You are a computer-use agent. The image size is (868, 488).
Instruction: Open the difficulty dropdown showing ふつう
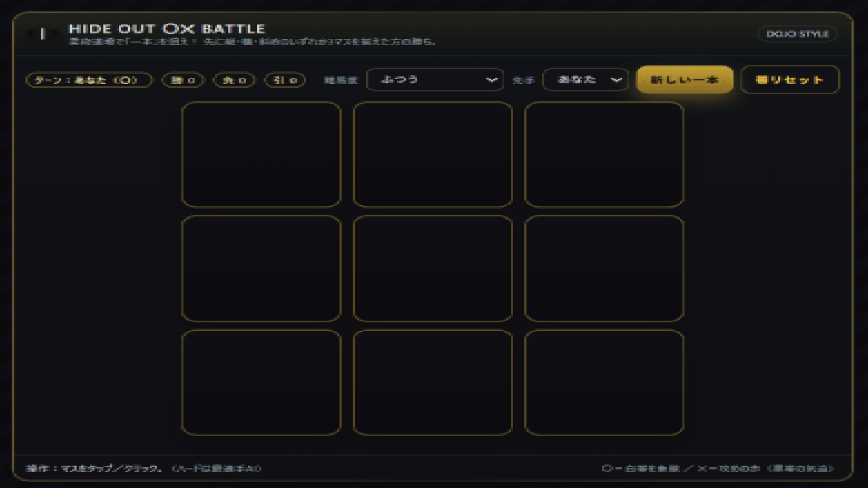[x=435, y=80]
